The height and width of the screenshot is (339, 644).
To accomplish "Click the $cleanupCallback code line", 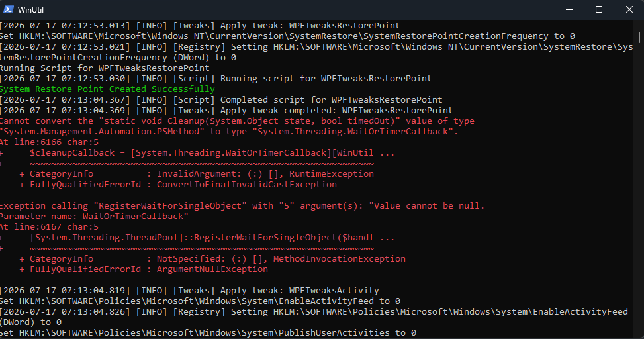I will tap(212, 153).
